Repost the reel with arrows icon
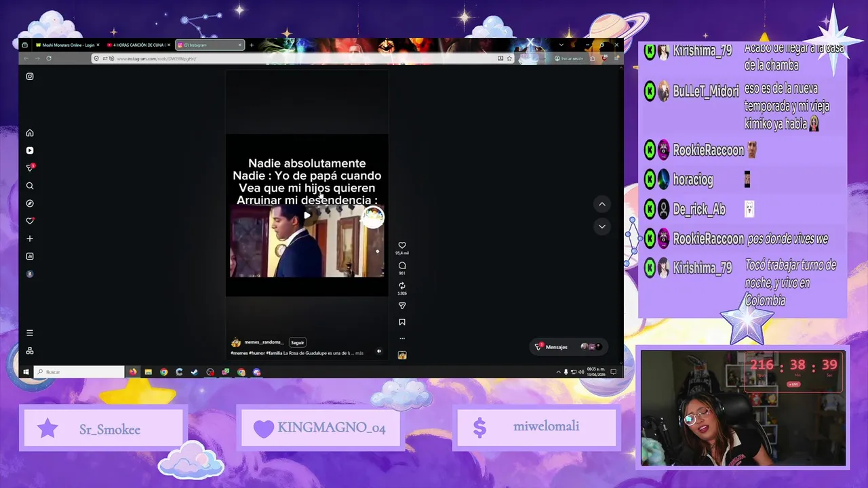 402,286
